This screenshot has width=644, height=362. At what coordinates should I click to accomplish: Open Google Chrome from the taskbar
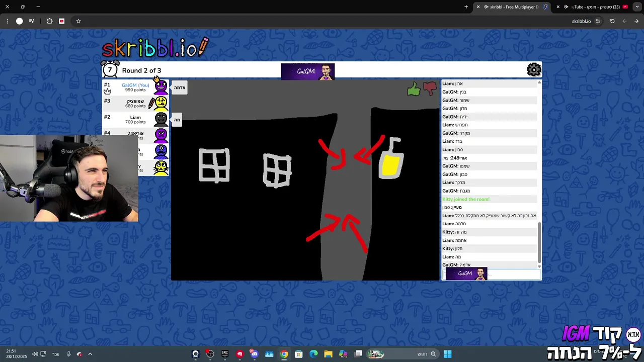coord(284,354)
